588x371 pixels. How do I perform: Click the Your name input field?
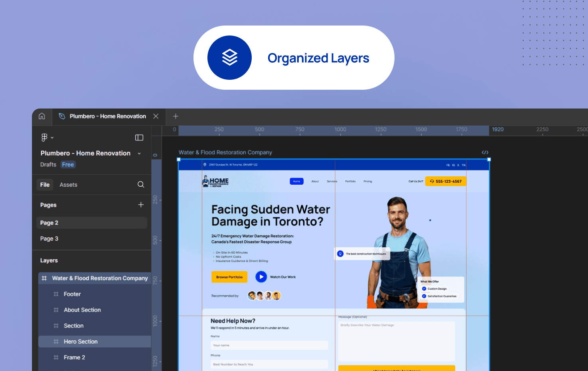(x=269, y=345)
